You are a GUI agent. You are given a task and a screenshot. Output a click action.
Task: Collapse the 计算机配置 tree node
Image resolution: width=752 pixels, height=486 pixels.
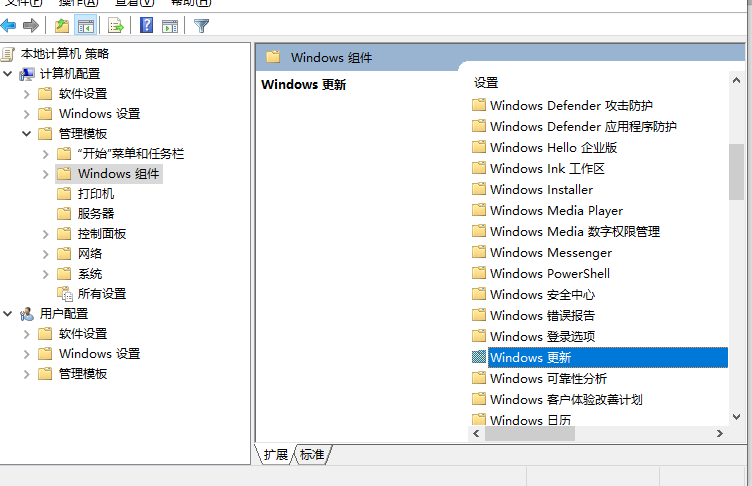tap(8, 73)
